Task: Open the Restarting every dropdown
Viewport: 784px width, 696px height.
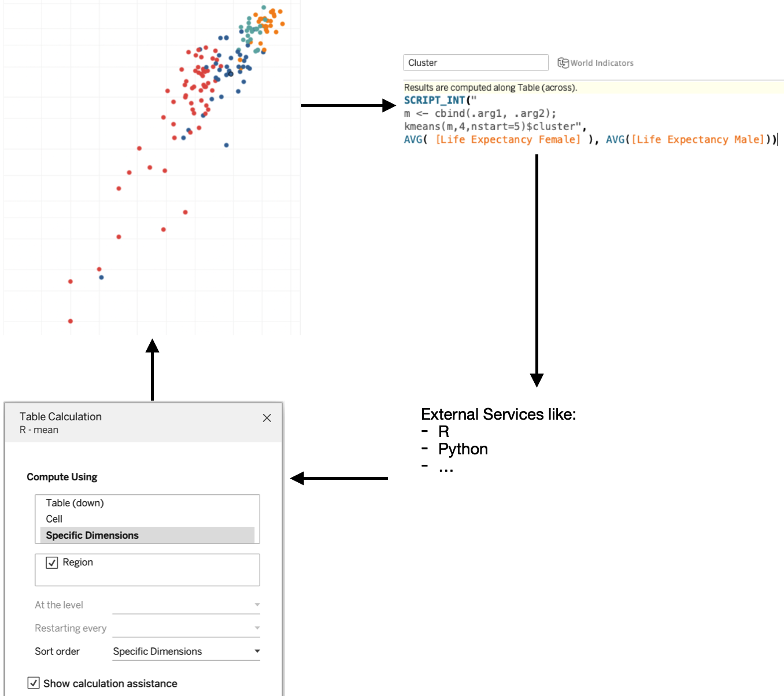Action: pos(186,628)
